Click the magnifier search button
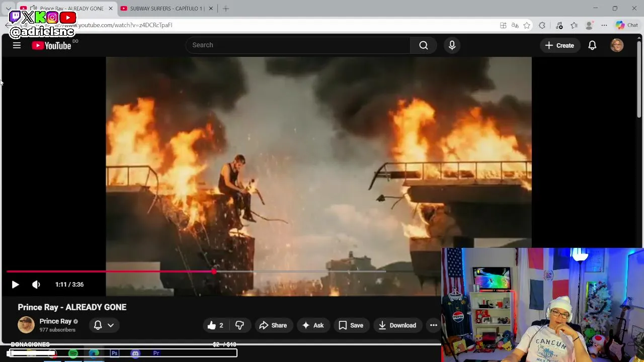644x362 pixels. click(x=424, y=45)
